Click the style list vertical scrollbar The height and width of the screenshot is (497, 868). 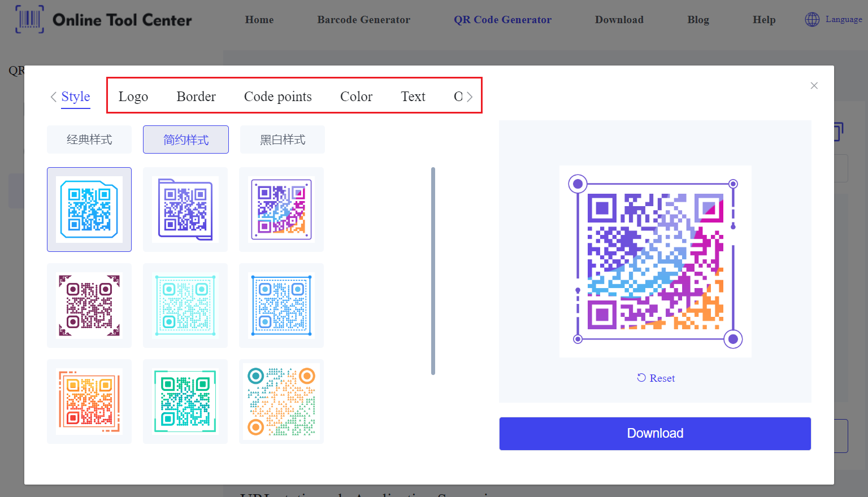tap(433, 271)
